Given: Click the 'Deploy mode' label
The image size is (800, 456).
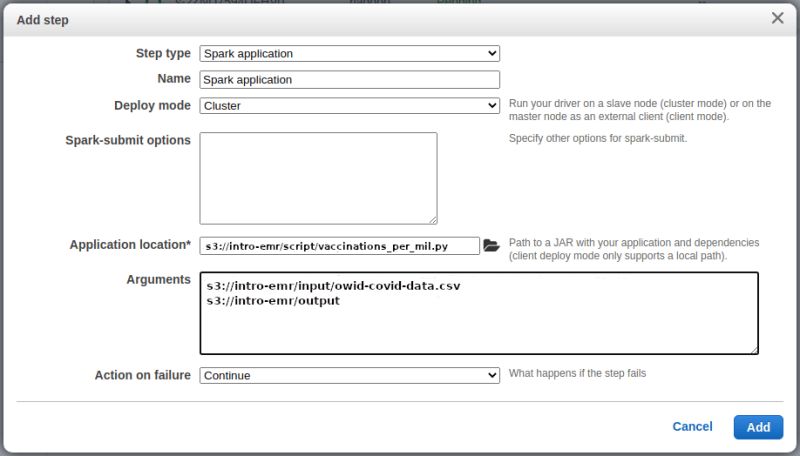Looking at the screenshot, I should point(152,105).
